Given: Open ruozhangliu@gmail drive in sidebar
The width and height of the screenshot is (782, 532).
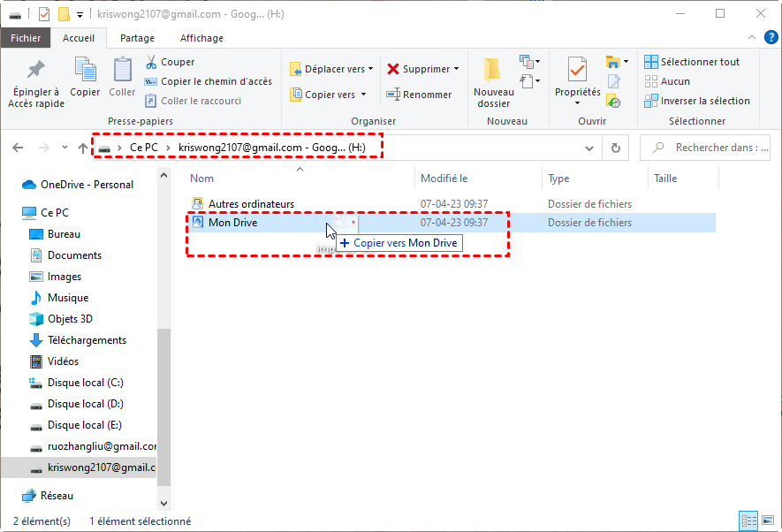Looking at the screenshot, I should (x=92, y=446).
